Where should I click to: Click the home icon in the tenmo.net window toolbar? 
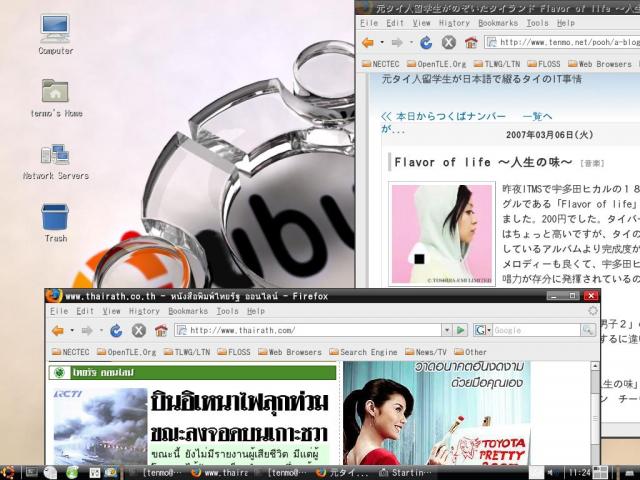pyautogui.click(x=471, y=42)
